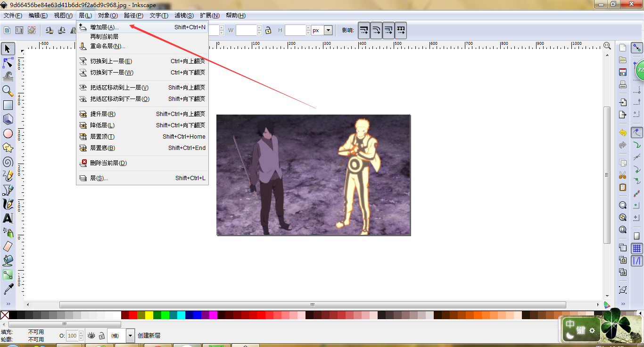Toggle snap to grid button
The height and width of the screenshot is (347, 644).
[x=637, y=248]
